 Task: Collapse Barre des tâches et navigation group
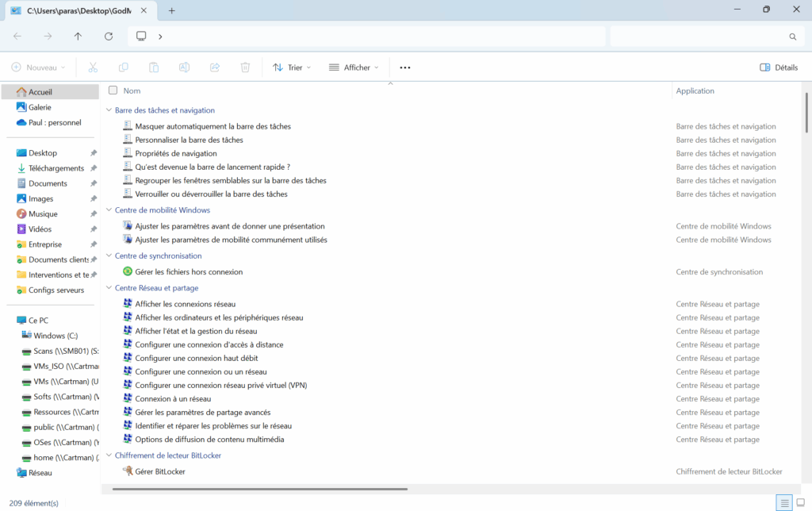click(109, 109)
